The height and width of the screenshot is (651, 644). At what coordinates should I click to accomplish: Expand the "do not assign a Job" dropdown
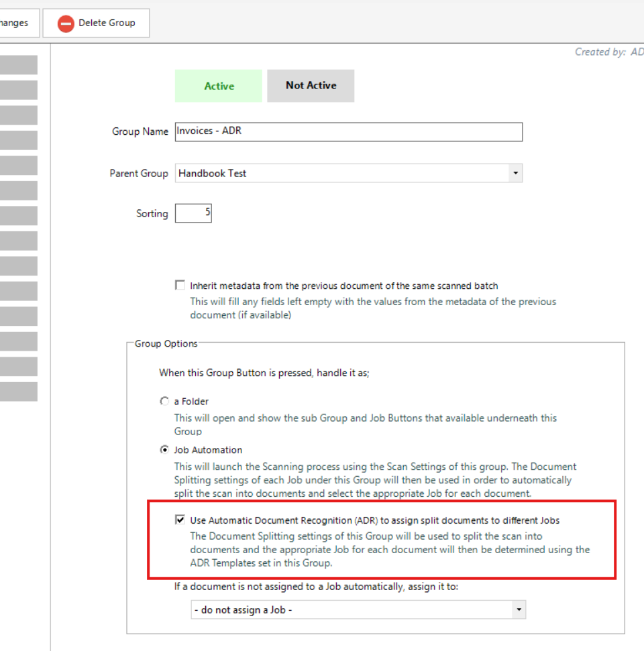pyautogui.click(x=518, y=610)
